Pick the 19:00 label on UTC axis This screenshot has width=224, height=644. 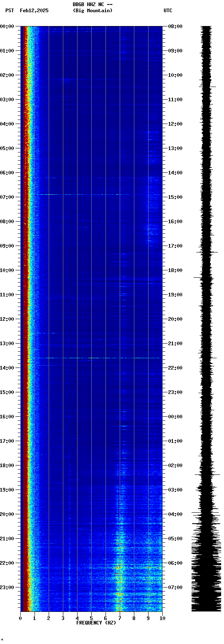click(x=175, y=295)
